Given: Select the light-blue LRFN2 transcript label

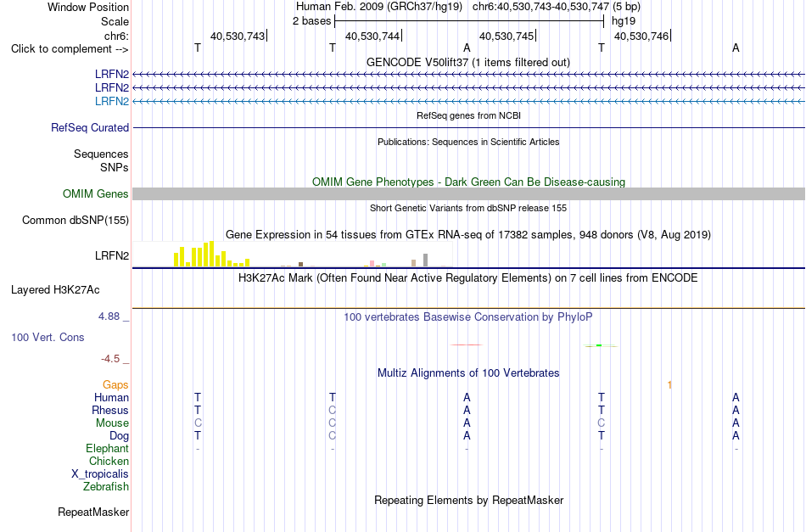Looking at the screenshot, I should (111, 101).
